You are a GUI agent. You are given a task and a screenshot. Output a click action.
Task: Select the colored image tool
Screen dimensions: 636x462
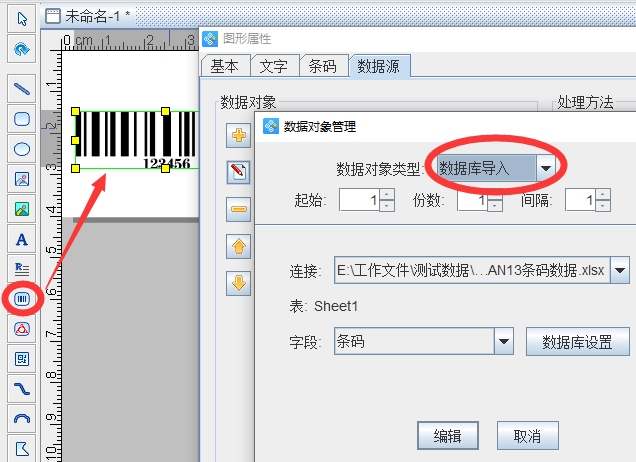coord(21,209)
